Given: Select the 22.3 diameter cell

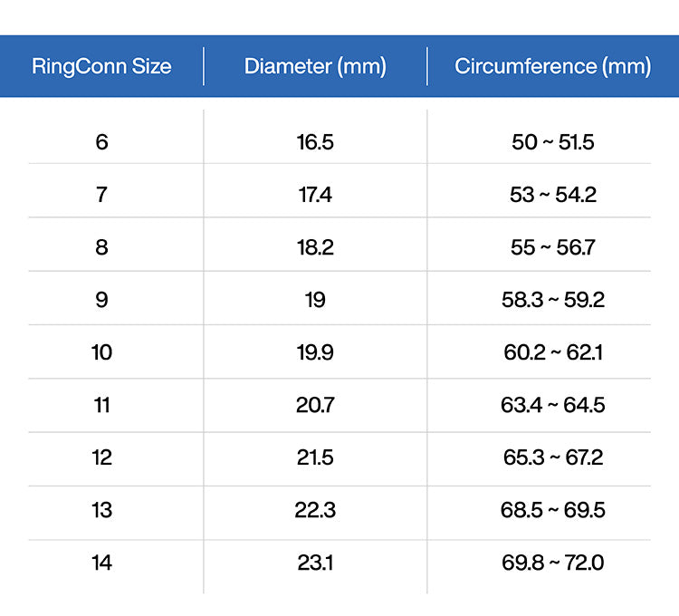Looking at the screenshot, I should 315,510.
